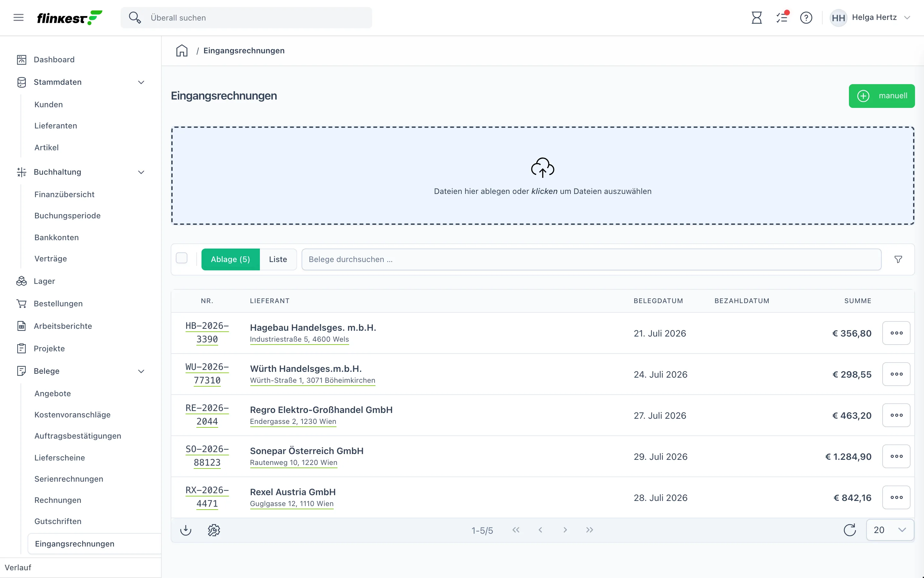Click the Eingangsrechnungen breadcrumb
924x578 pixels.
(244, 50)
